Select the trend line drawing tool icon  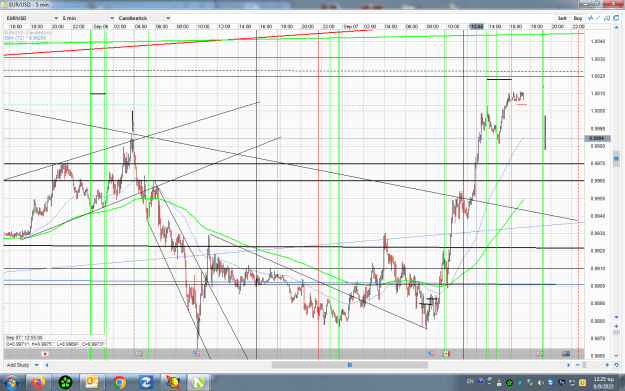click(x=598, y=18)
